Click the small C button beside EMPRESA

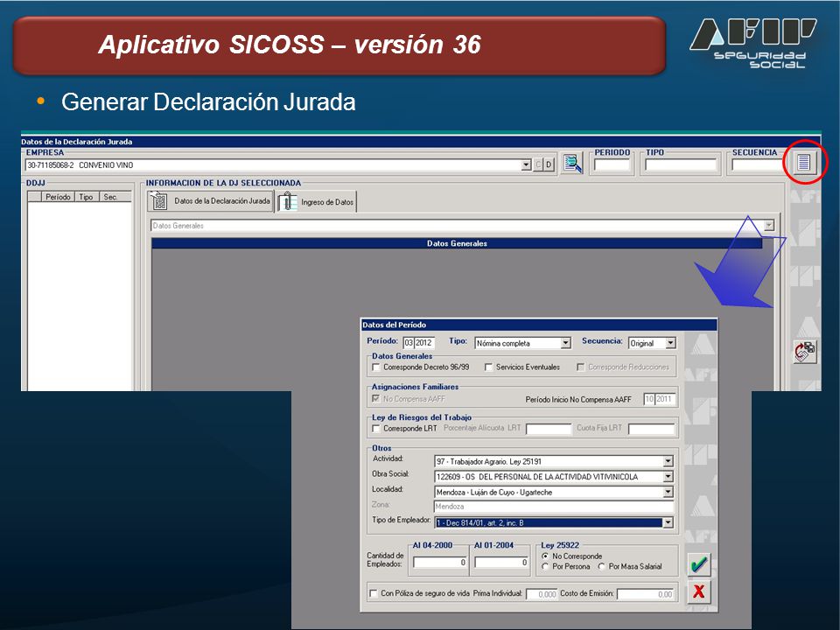[x=538, y=165]
